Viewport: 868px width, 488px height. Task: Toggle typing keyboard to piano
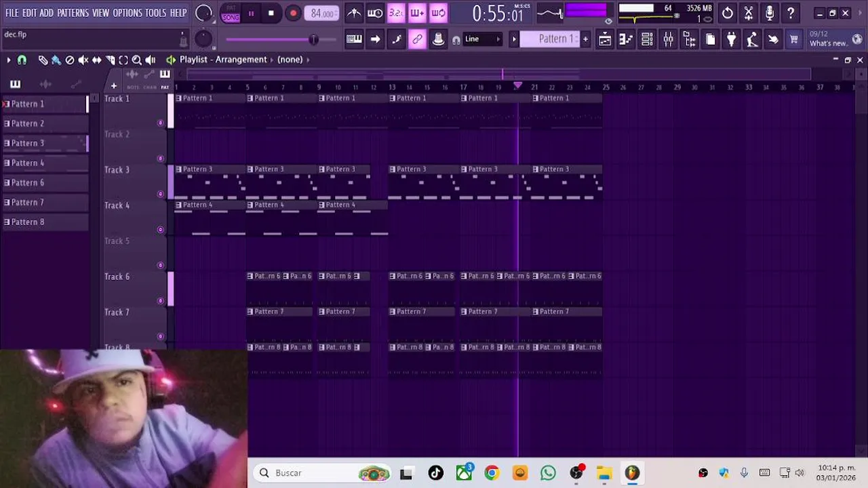tap(354, 39)
